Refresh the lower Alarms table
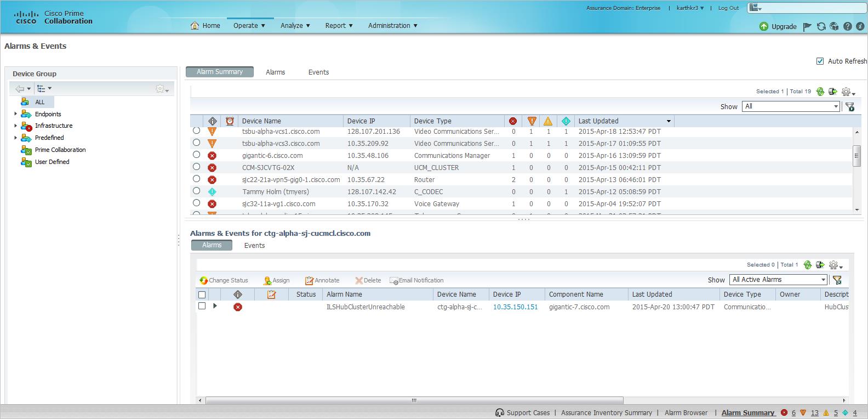Viewport: 868px width, 419px height. [x=808, y=265]
